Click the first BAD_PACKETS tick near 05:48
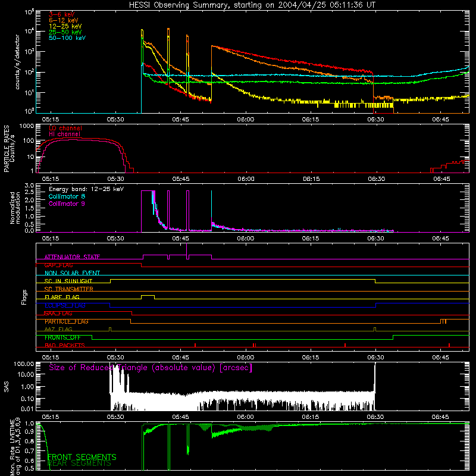The height and width of the screenshot is (476, 476). 195,345
